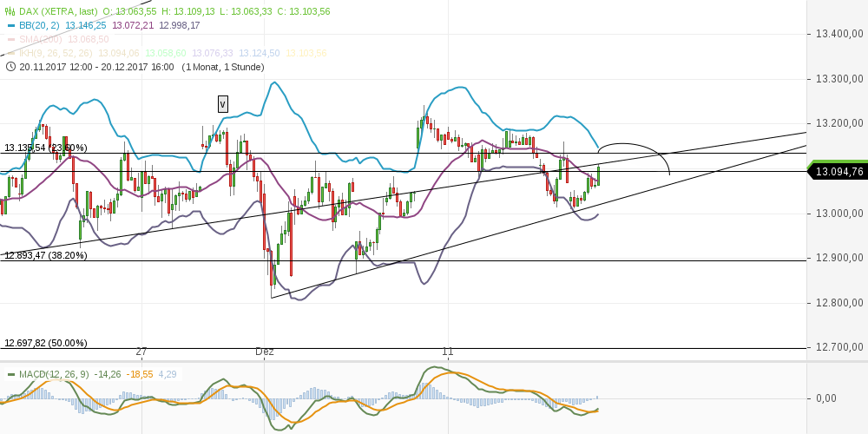Click the '11' date axis label
This screenshot has height=434, width=868.
[x=448, y=352]
